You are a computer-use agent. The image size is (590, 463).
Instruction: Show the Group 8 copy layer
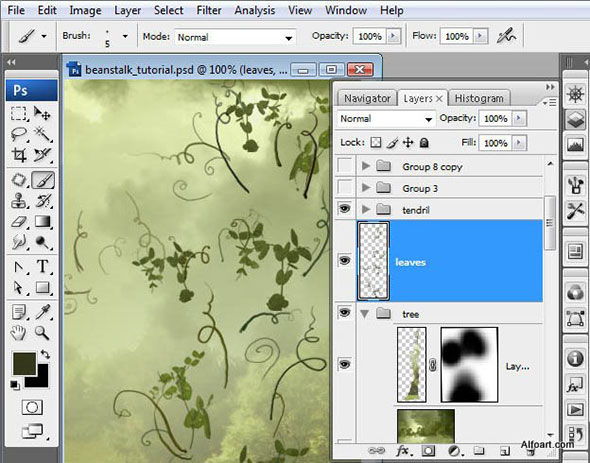pos(345,166)
